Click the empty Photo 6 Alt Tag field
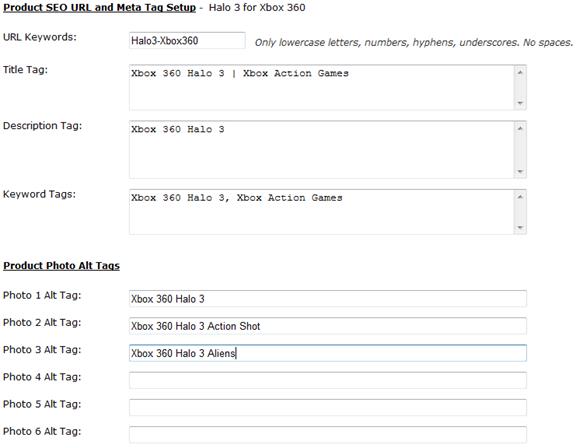Image resolution: width=576 pixels, height=448 pixels. [x=328, y=434]
